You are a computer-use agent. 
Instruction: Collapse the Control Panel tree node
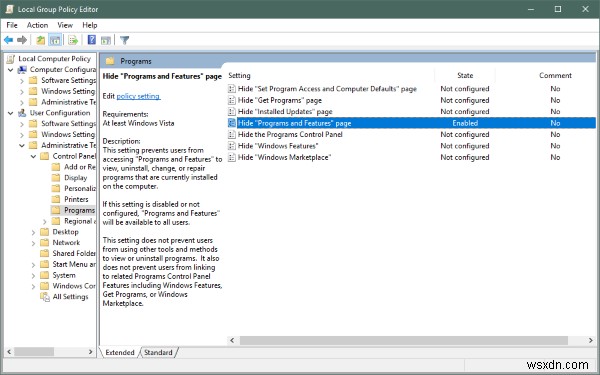pyautogui.click(x=33, y=156)
